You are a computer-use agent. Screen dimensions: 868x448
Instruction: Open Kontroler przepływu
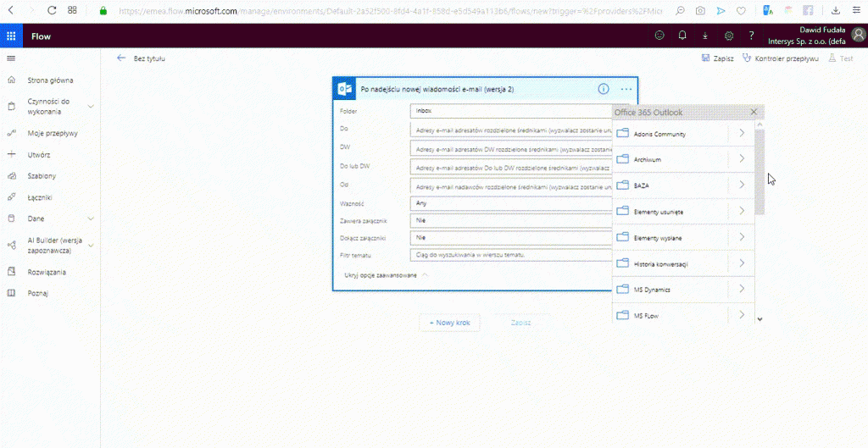(x=781, y=58)
